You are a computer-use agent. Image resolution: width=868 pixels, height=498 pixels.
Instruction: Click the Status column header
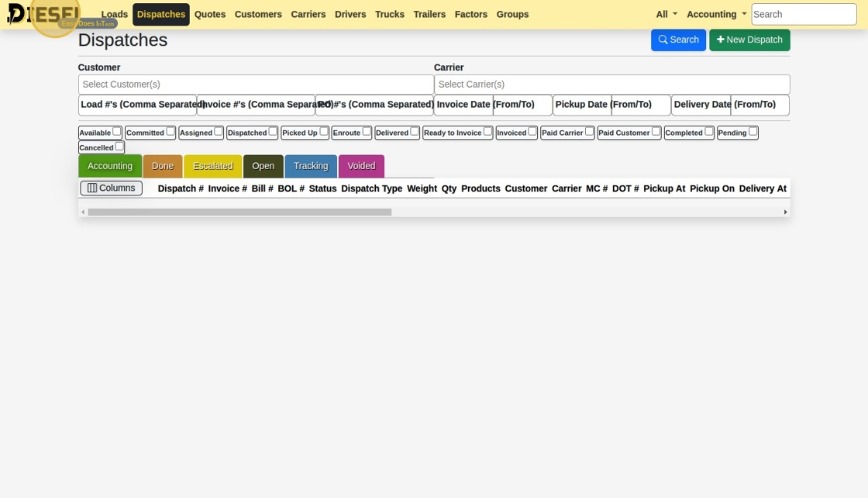point(322,188)
